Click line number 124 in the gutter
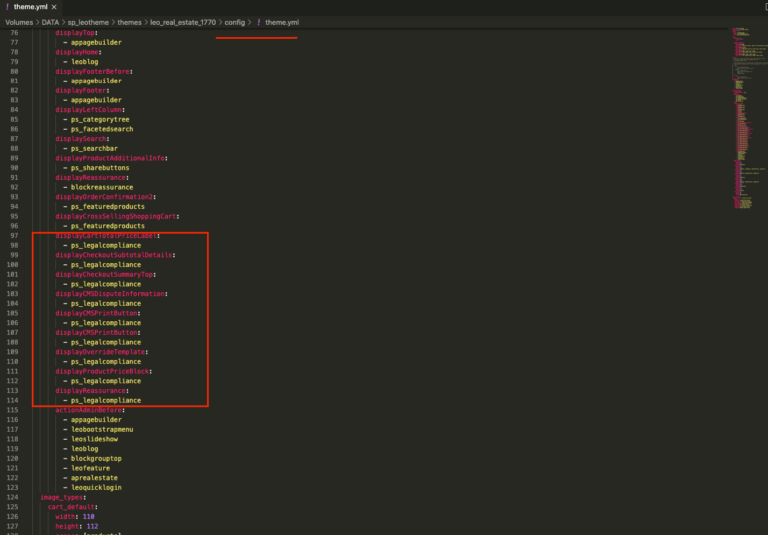 coord(12,497)
